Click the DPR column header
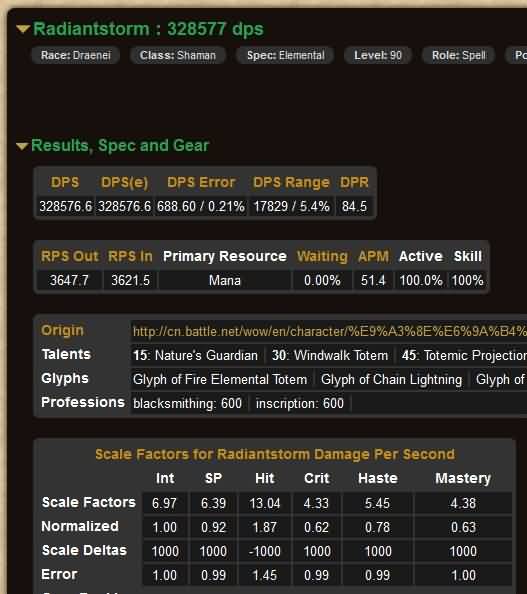527x594 pixels. (x=354, y=182)
